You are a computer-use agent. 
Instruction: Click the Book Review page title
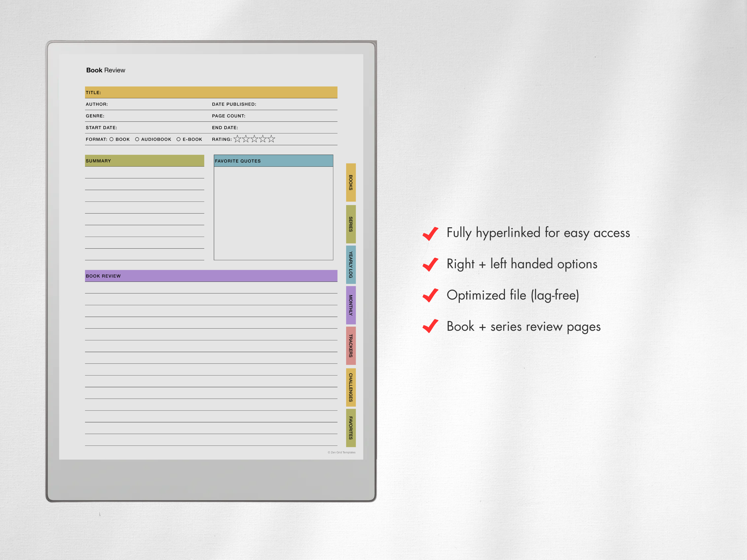point(106,70)
